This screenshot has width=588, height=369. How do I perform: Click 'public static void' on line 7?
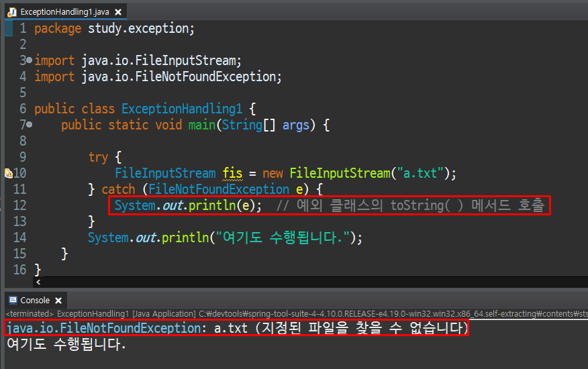tap(121, 125)
